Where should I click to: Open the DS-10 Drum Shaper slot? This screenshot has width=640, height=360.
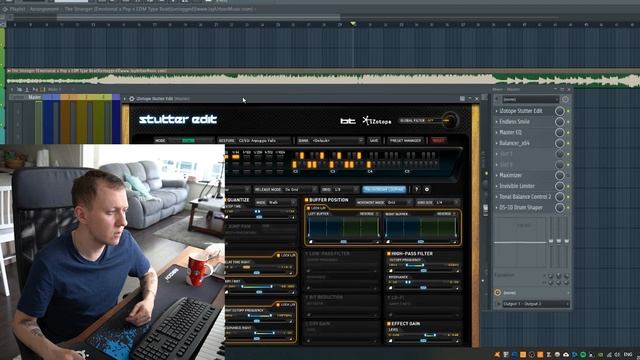521,207
